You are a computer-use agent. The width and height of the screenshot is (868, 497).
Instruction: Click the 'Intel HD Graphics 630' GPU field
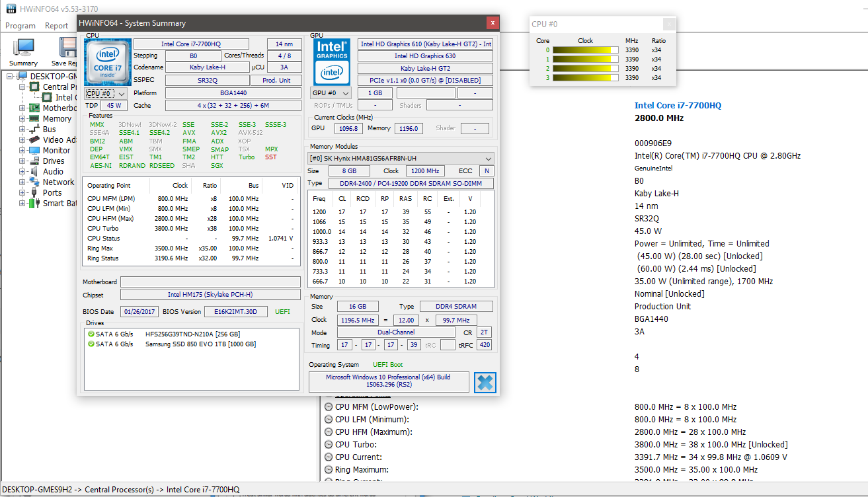425,56
